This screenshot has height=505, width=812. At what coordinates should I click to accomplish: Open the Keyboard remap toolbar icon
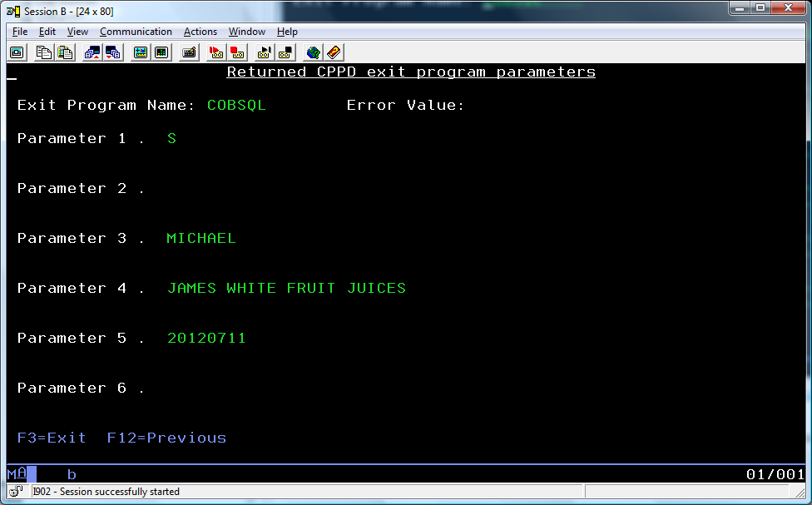coord(189,52)
